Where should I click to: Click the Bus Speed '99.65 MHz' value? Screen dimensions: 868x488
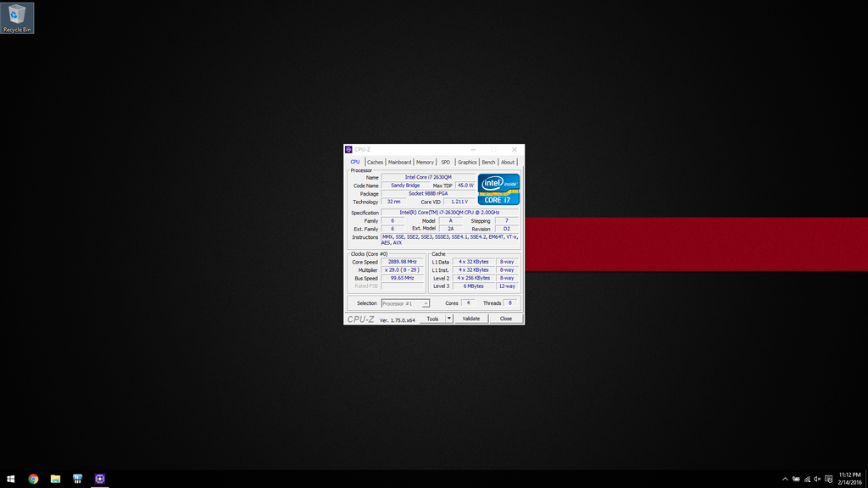pyautogui.click(x=403, y=278)
